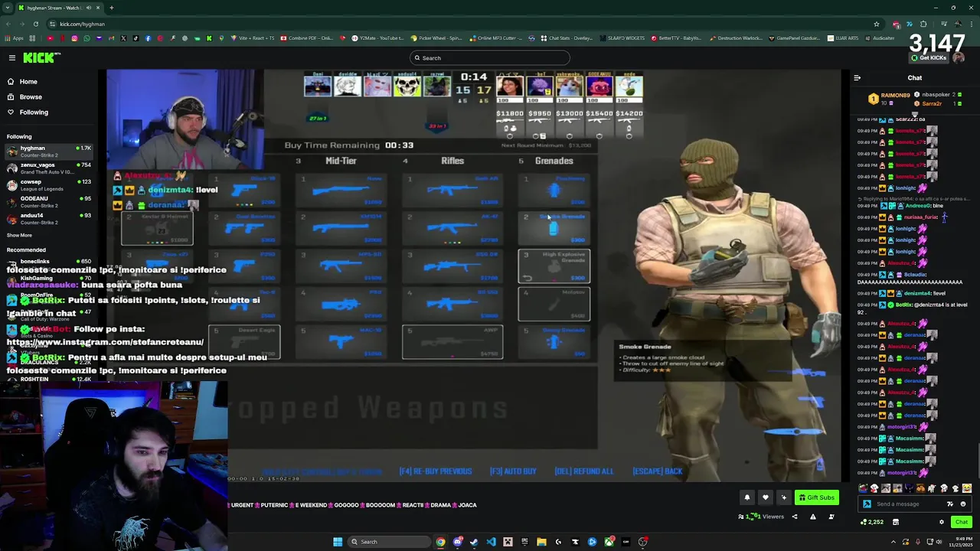Open BetterTTV bookmark
The width and height of the screenshot is (980, 551).
(x=677, y=38)
